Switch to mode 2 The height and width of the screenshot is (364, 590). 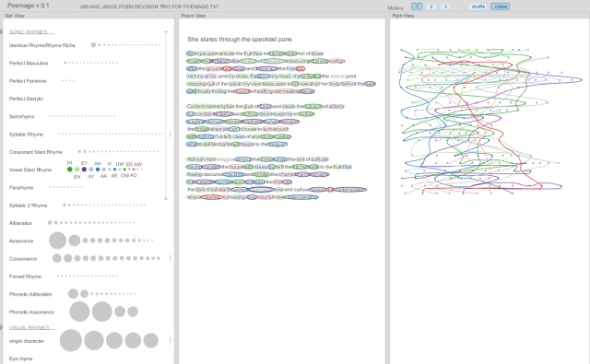pos(431,6)
